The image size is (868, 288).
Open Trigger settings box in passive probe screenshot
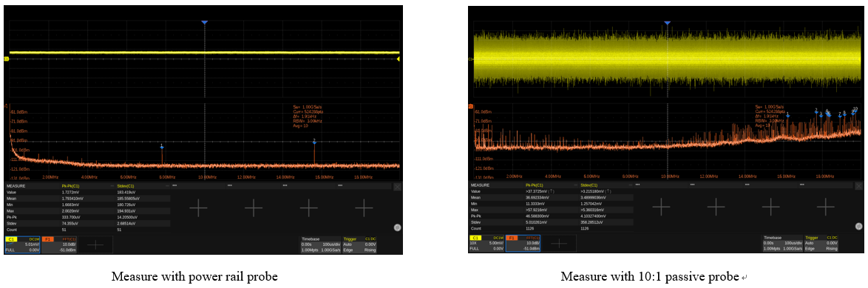(x=821, y=244)
